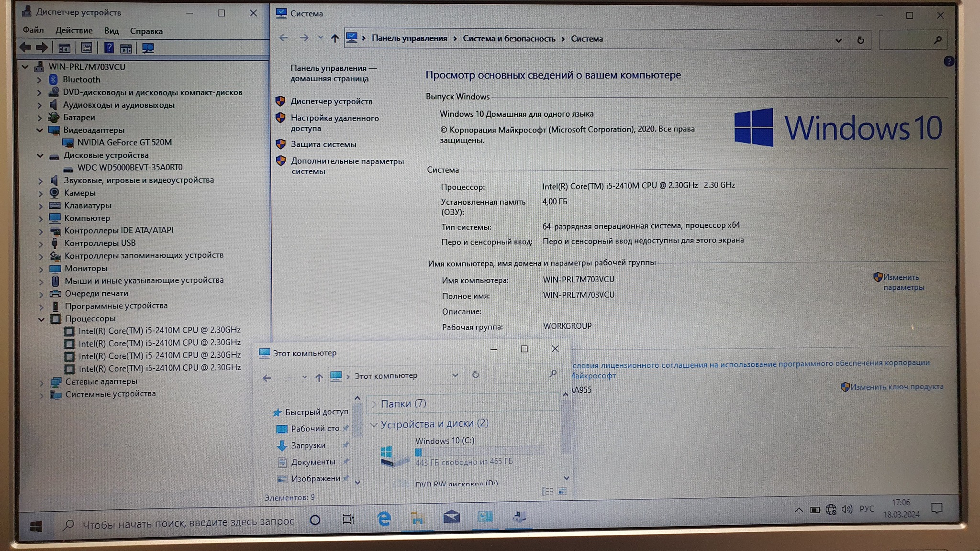980x551 pixels.
Task: Click the Device Manager back arrow icon
Action: coord(25,47)
